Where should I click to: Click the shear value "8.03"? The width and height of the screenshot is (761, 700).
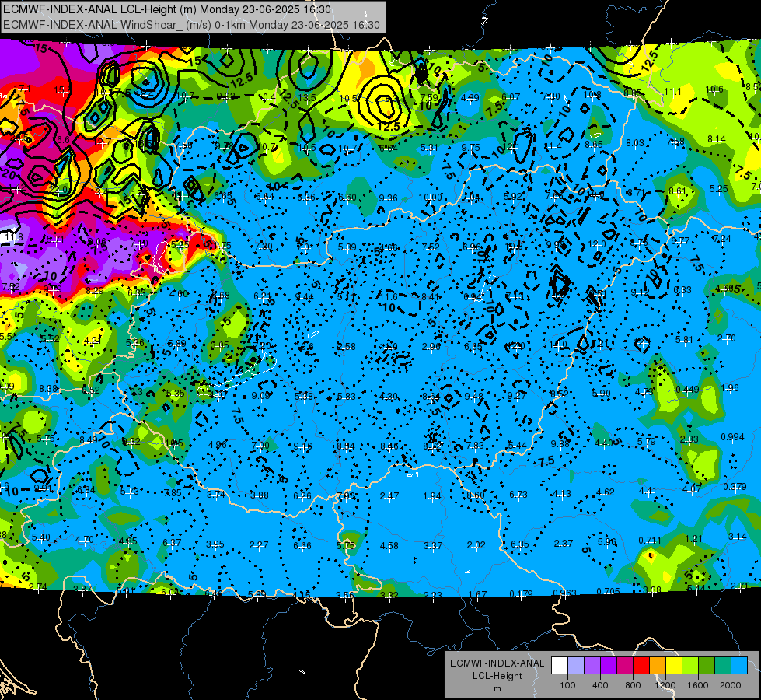click(635, 143)
